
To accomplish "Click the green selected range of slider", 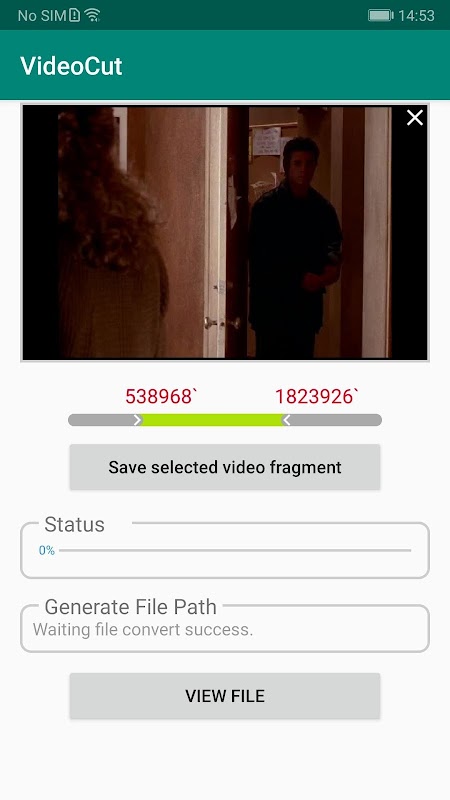I will pyautogui.click(x=212, y=420).
